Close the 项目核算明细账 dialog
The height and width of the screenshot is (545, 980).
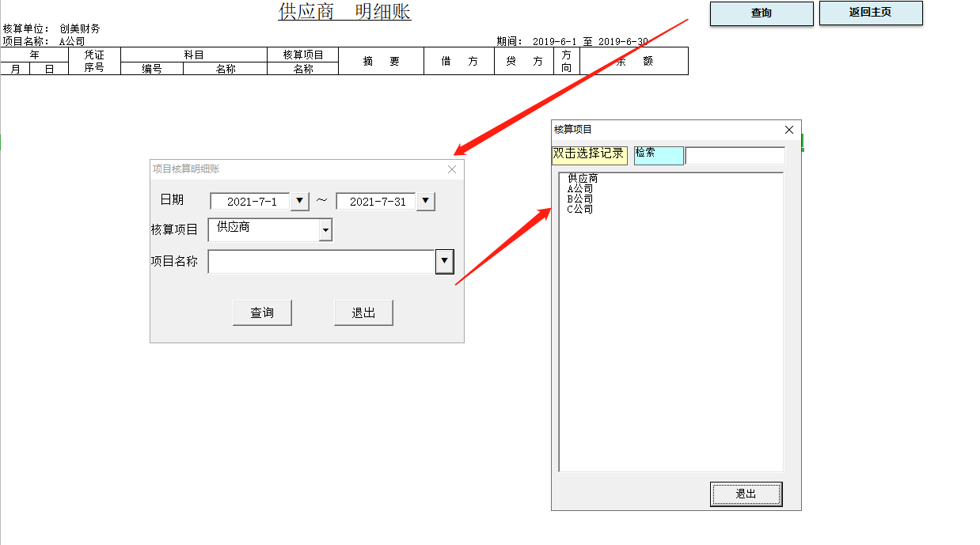[x=452, y=168]
